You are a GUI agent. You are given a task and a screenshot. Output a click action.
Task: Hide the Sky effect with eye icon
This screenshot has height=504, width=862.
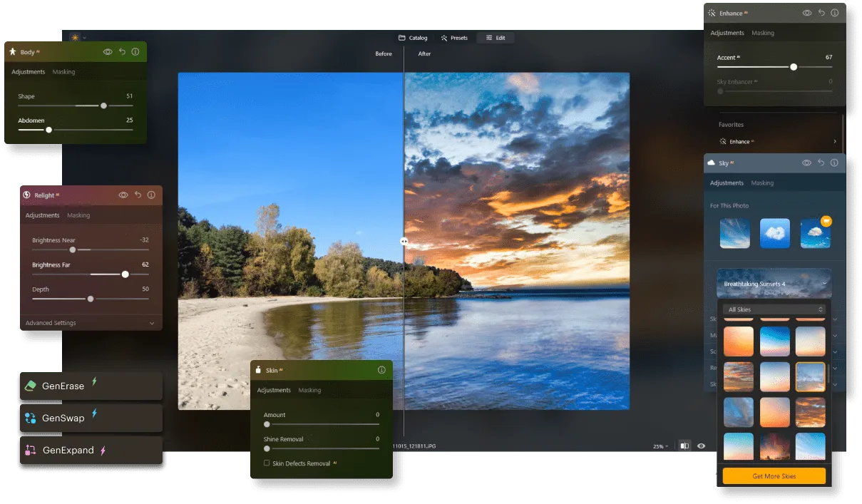pyautogui.click(x=806, y=163)
